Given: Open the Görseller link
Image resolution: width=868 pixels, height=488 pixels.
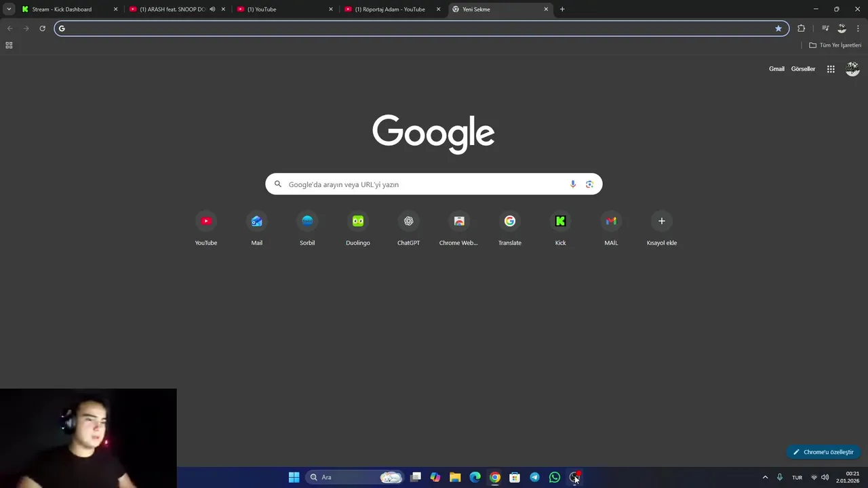Looking at the screenshot, I should (x=803, y=69).
